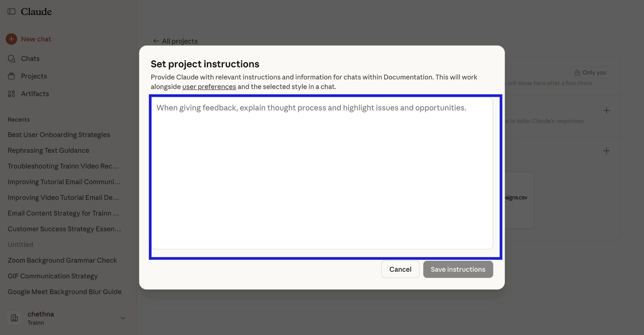Add project knowledge via the upper plus icon
The width and height of the screenshot is (644, 335).
(x=607, y=111)
